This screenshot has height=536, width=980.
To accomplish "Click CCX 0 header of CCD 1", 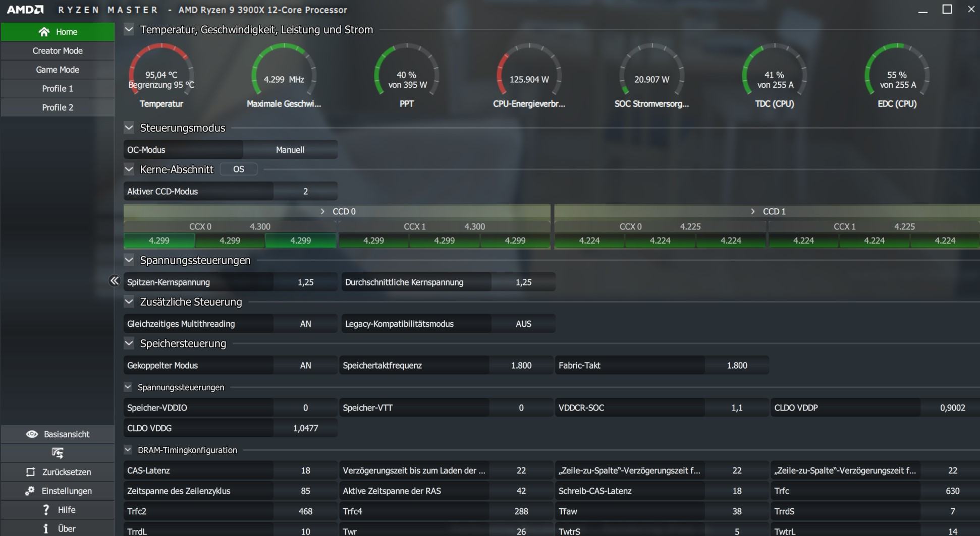I will 660,226.
